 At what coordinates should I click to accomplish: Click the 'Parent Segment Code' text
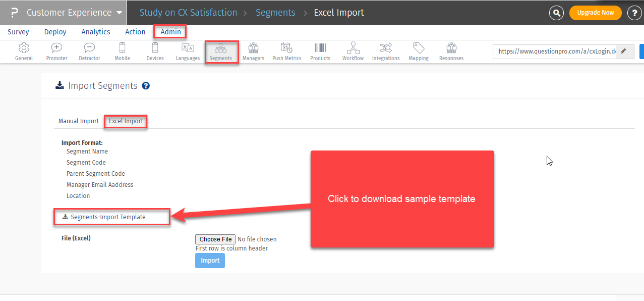(x=96, y=174)
